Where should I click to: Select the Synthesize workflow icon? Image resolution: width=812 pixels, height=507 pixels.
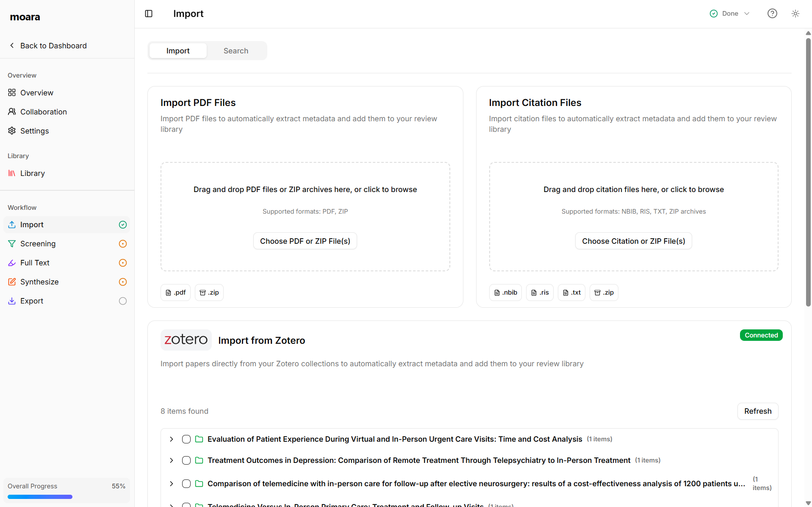click(x=11, y=281)
